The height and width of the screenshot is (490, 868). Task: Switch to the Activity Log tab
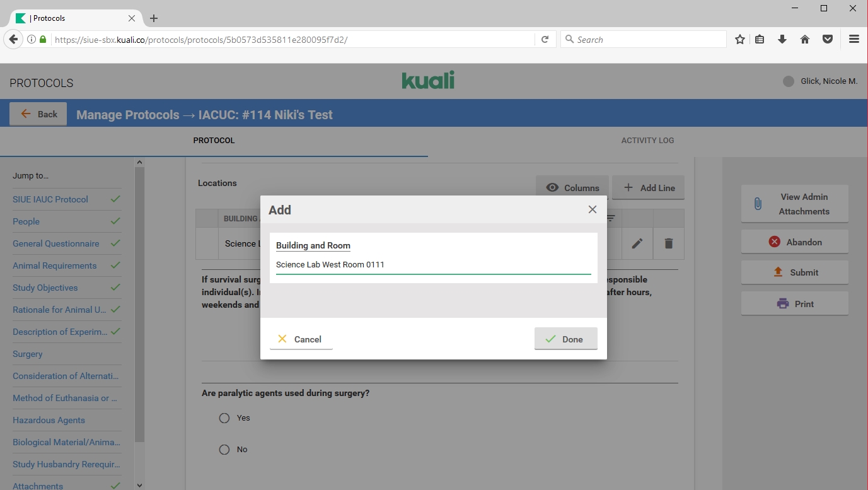tap(647, 141)
